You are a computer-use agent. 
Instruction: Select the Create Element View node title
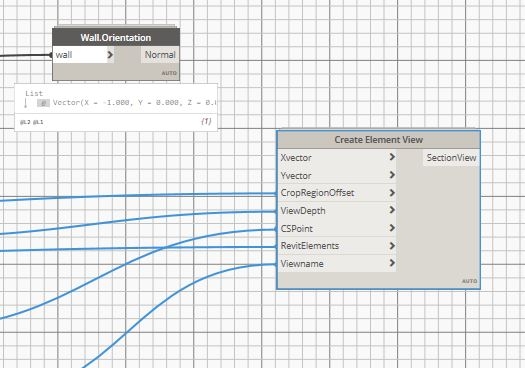[379, 140]
